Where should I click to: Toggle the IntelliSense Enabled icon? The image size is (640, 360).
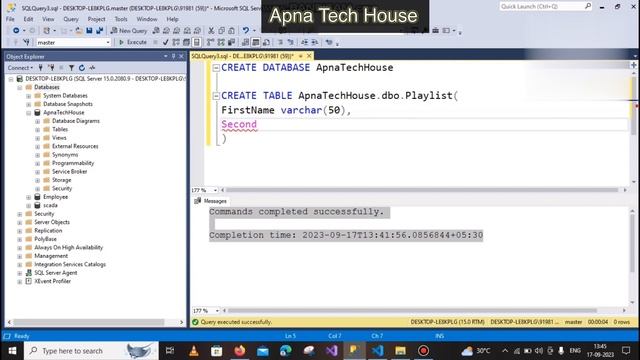tap(197, 42)
